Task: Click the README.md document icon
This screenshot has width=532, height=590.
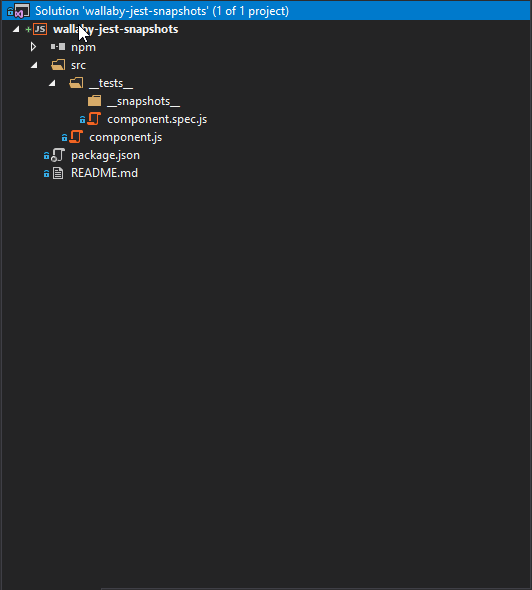Action: pos(58,173)
